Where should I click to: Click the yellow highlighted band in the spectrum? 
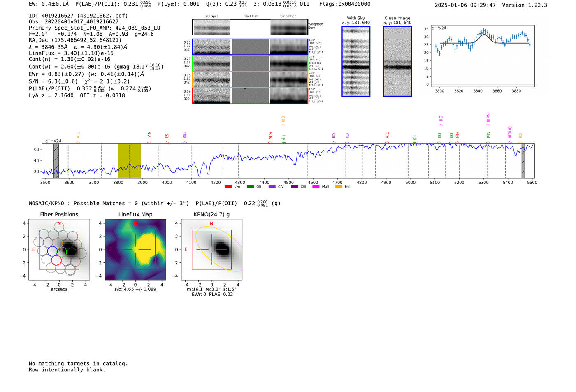(x=130, y=160)
